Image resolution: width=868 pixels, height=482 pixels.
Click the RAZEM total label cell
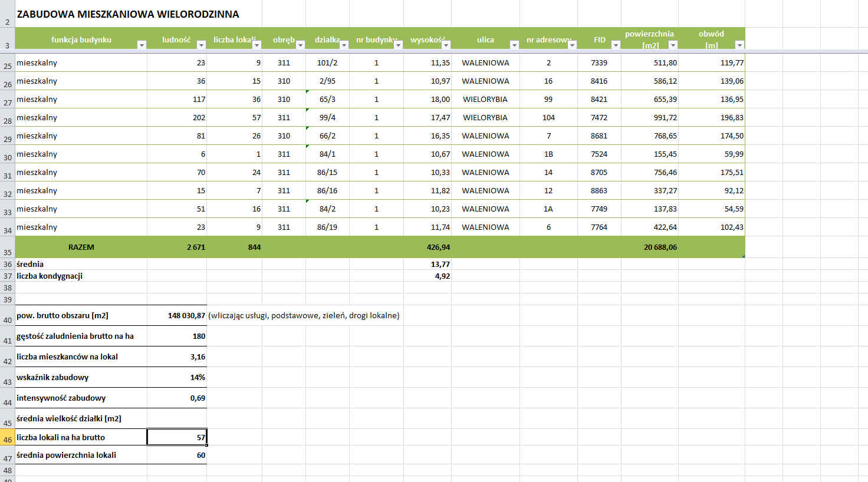[81, 247]
